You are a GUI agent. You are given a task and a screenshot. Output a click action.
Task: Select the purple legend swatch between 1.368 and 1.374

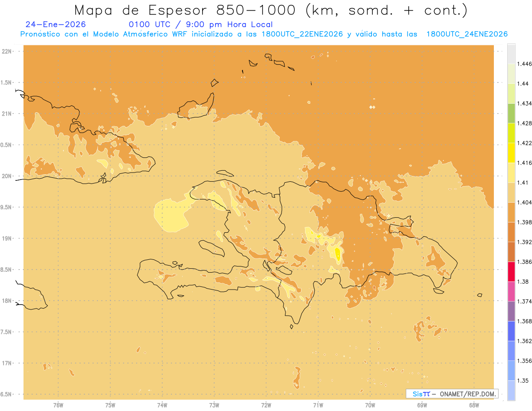click(511, 311)
